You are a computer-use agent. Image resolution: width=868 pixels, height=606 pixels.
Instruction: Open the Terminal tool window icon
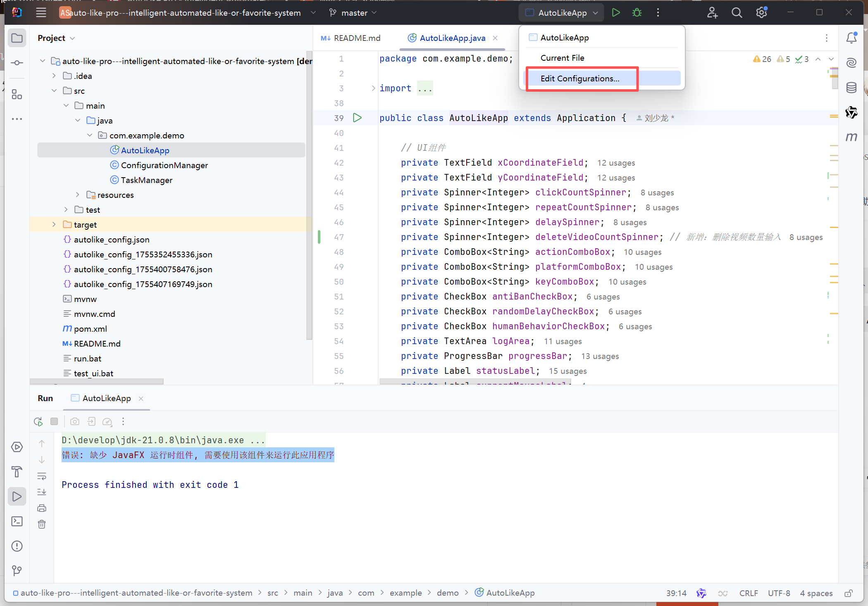click(17, 521)
